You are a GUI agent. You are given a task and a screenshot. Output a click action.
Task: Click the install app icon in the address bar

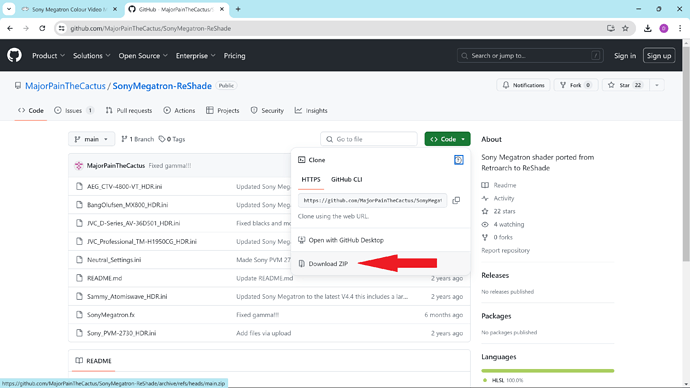(610, 28)
